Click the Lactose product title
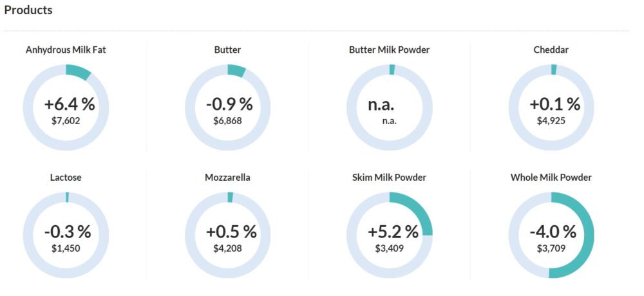Image resolution: width=644 pixels, height=296 pixels. [66, 178]
